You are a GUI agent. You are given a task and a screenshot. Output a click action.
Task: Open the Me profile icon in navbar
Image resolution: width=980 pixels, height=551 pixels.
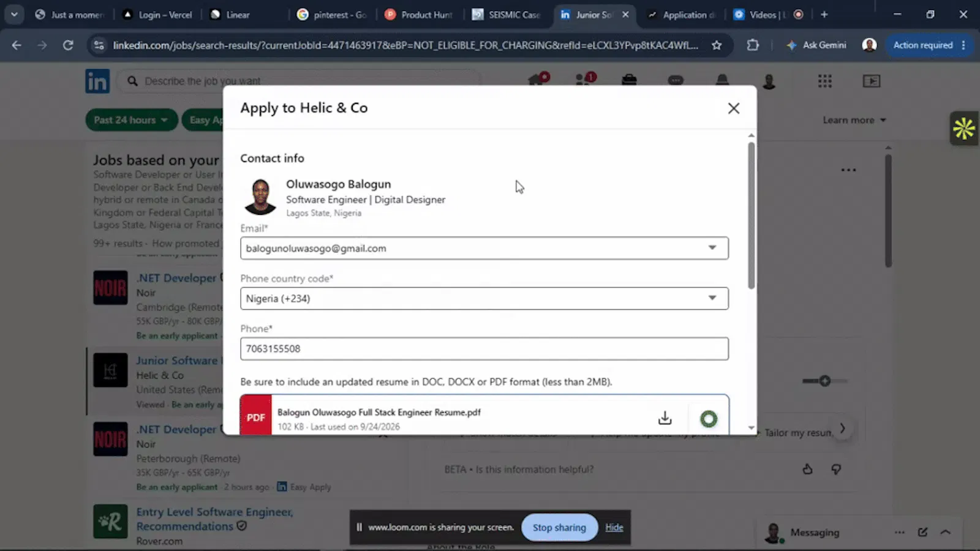coord(769,81)
